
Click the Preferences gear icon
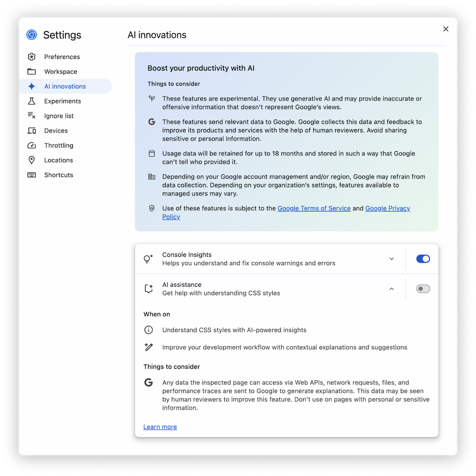click(31, 57)
